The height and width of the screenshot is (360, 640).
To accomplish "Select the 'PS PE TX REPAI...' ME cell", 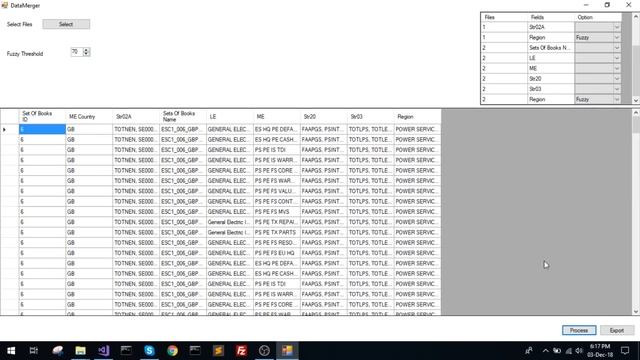I will (x=277, y=222).
